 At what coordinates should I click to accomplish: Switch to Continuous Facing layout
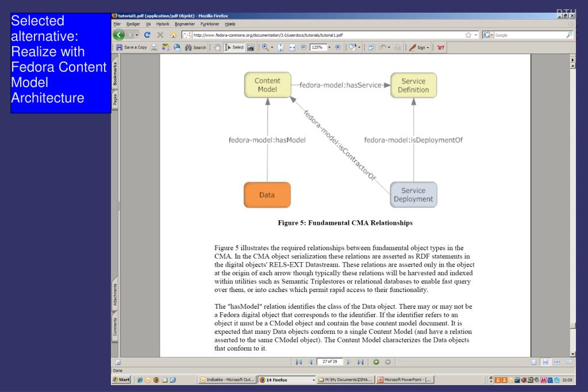coord(558,362)
